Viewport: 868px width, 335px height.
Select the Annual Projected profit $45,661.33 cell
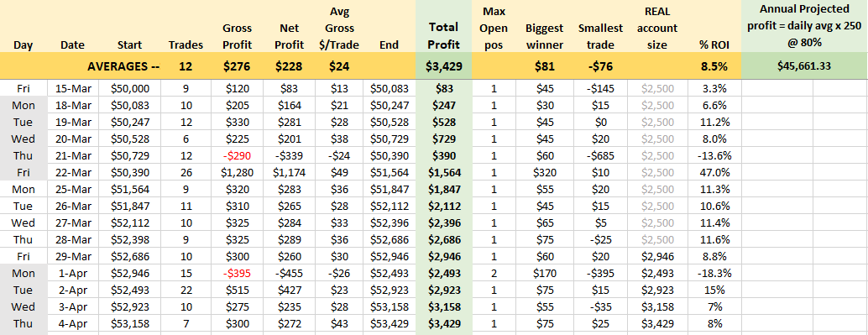coord(804,66)
